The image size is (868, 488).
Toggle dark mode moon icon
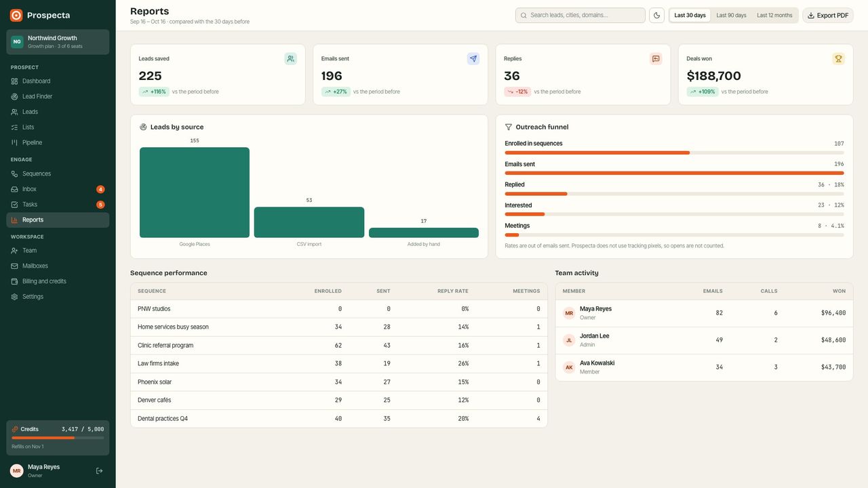656,16
